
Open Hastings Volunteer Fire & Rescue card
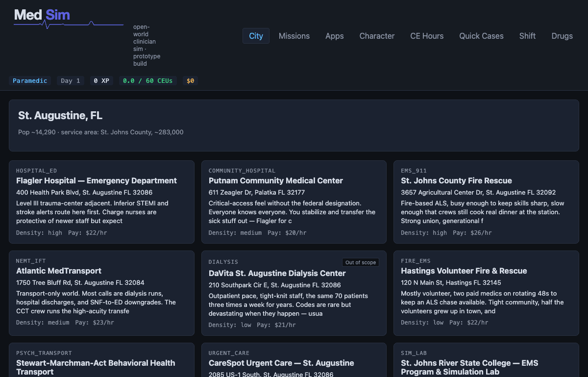pos(486,293)
